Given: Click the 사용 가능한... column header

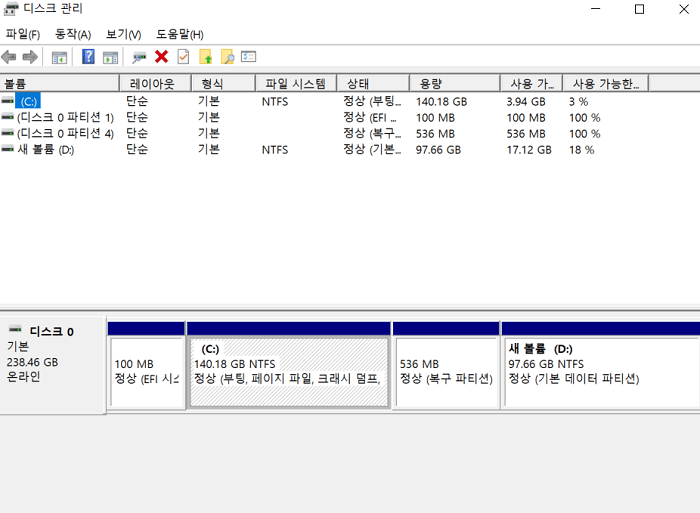Looking at the screenshot, I should [x=606, y=83].
